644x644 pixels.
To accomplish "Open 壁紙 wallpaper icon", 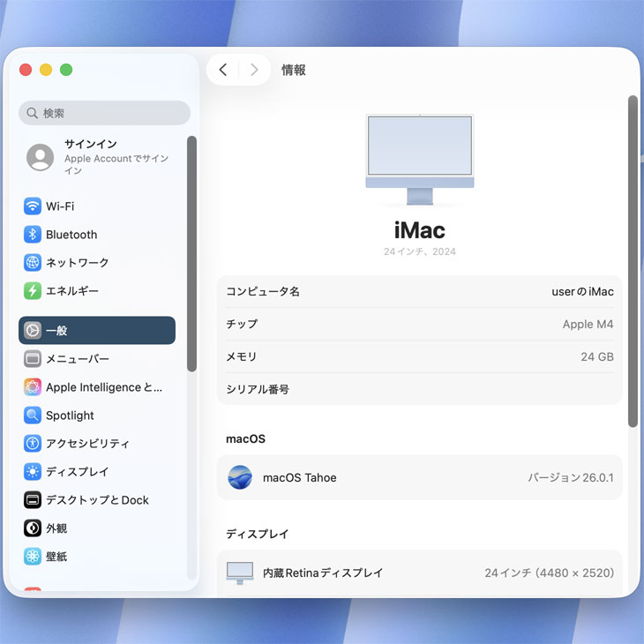I will (33, 557).
